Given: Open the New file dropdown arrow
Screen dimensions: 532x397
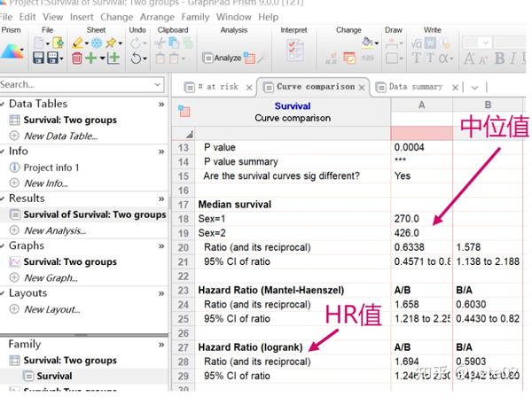Looking at the screenshot, I should pyautogui.click(x=47, y=43).
